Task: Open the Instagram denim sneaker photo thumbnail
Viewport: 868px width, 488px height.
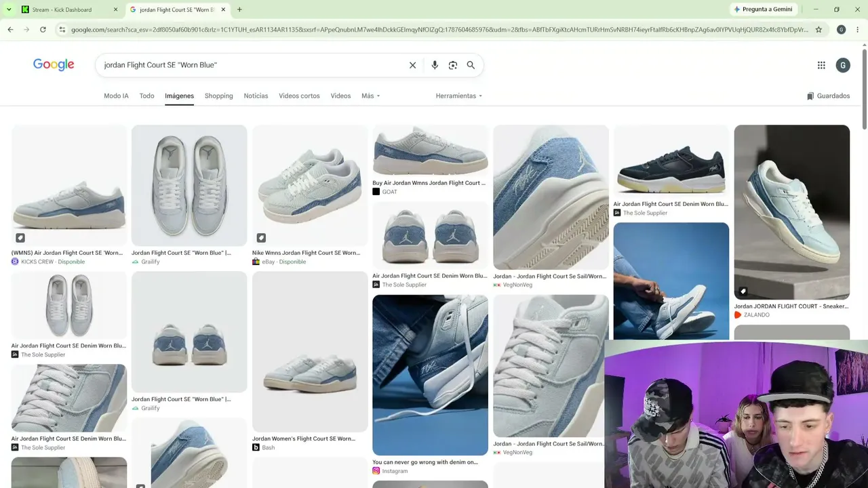Action: point(430,375)
